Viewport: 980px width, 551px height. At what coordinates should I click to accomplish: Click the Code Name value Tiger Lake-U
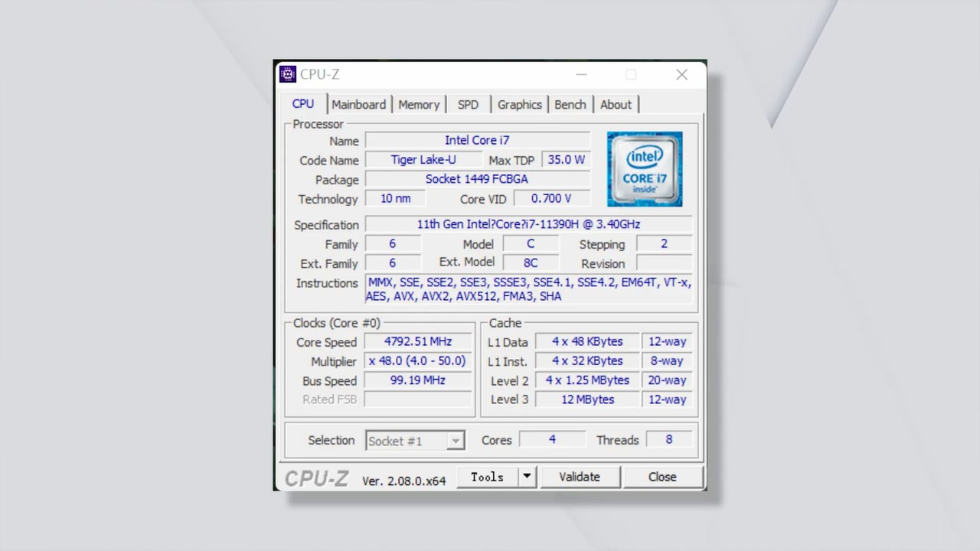coord(423,159)
